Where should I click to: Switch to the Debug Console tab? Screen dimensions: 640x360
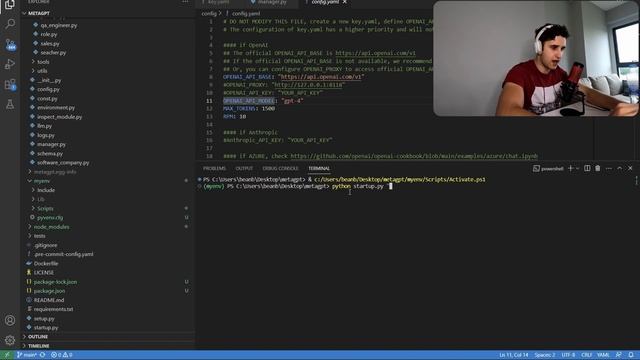[280, 169]
